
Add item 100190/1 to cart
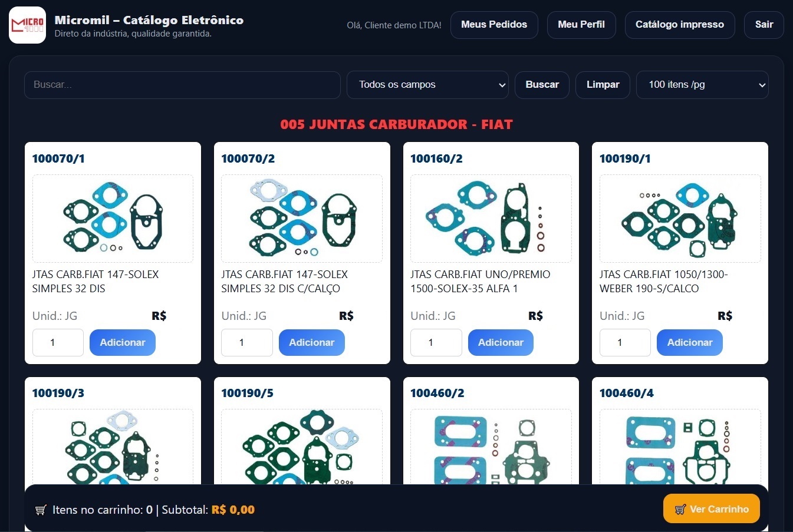point(690,343)
